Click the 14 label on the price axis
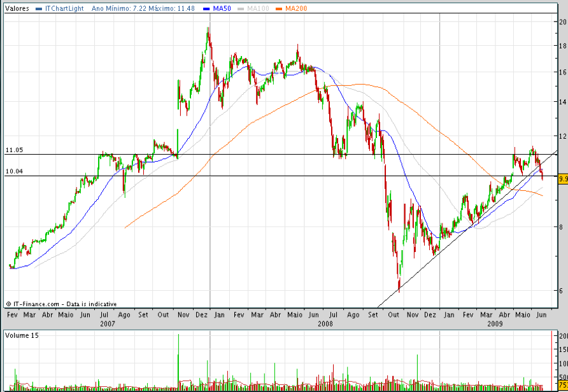Screen dimensions: 568x392 (564, 102)
